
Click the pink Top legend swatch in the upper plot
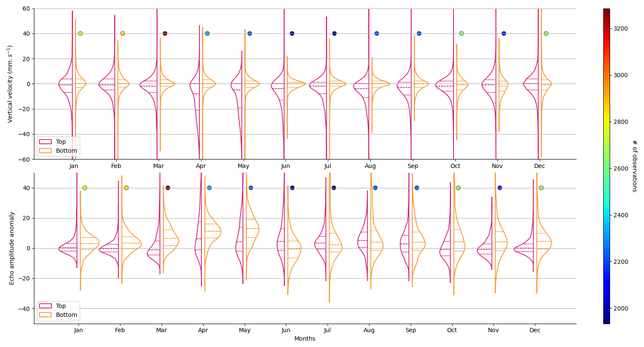(45, 142)
